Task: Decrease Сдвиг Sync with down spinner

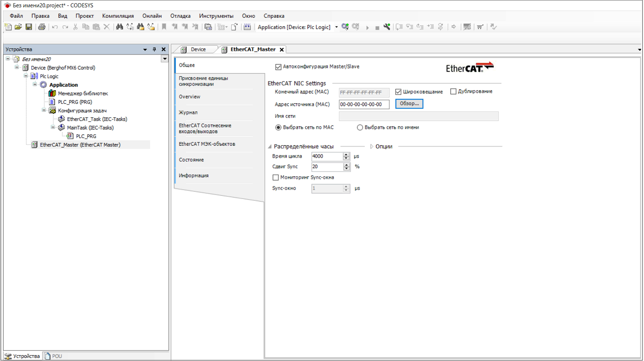Action: tap(347, 169)
